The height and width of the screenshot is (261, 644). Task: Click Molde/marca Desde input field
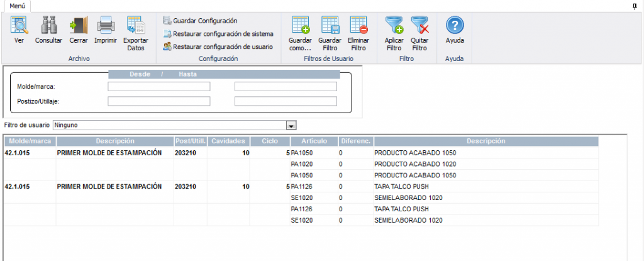pos(158,87)
